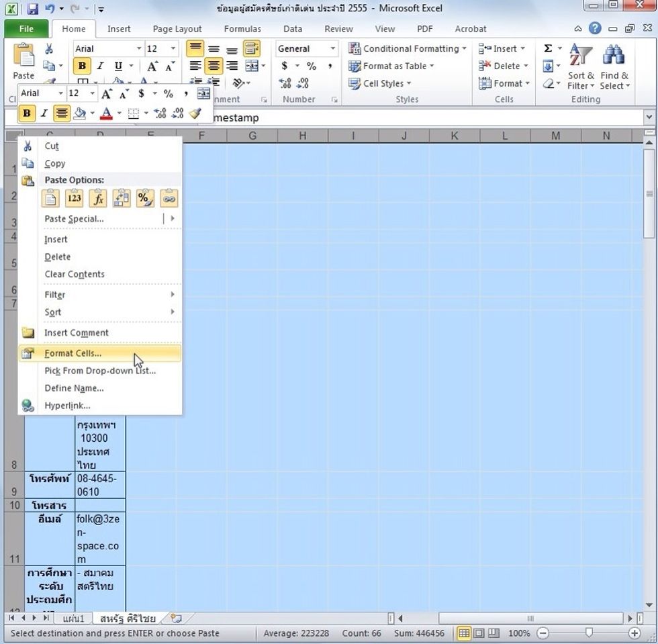The width and height of the screenshot is (658, 644).
Task: Click the Help question mark icon
Action: tap(595, 29)
